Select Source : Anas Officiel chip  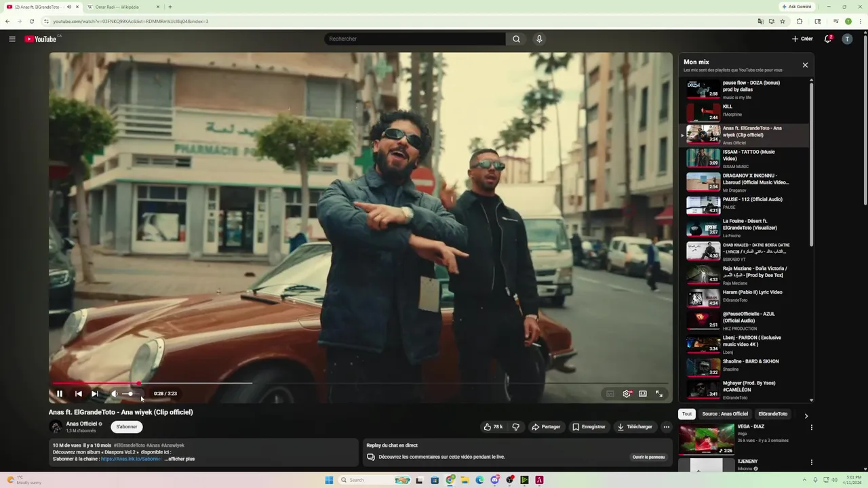(725, 414)
